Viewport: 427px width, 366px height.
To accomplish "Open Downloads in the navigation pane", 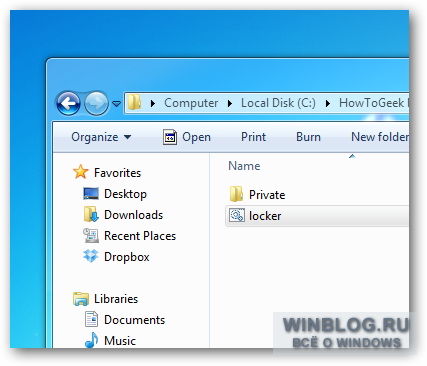I will pos(133,215).
